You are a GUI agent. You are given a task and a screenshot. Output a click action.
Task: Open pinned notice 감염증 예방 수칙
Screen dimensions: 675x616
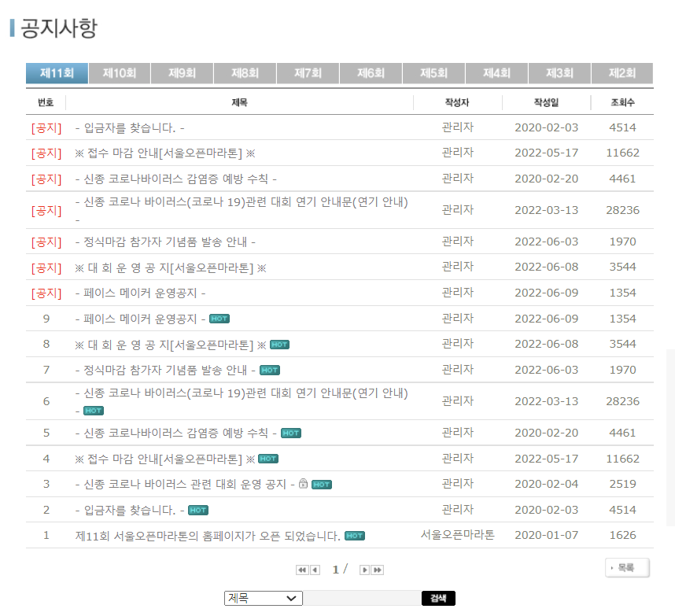point(175,179)
